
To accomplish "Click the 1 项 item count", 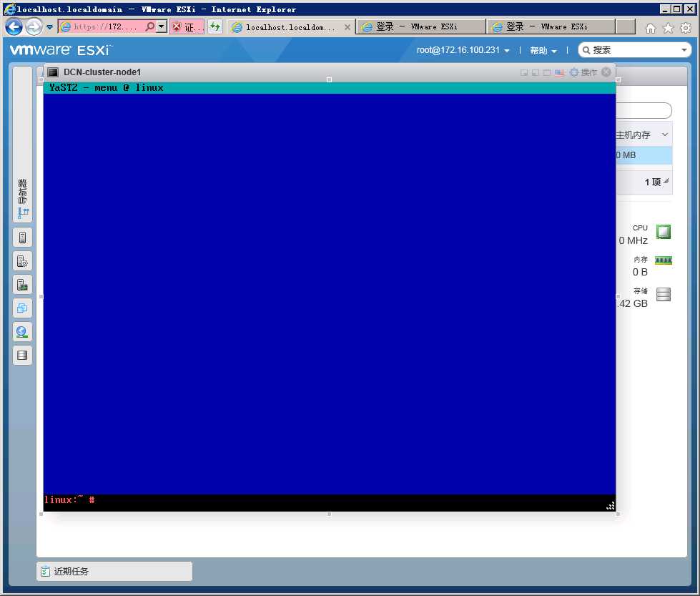I will point(653,182).
